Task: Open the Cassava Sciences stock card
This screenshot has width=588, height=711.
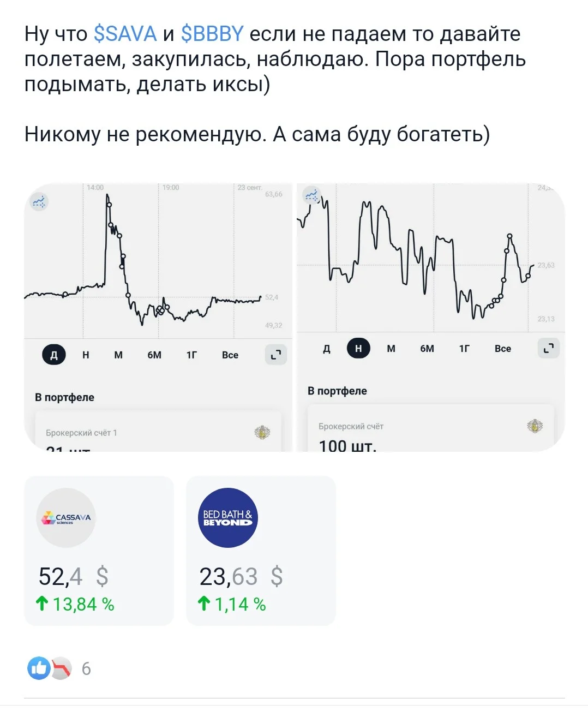Action: 99,551
